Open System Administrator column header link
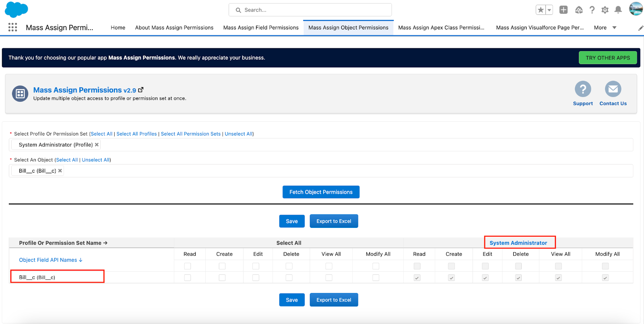This screenshot has height=324, width=644. (518, 243)
